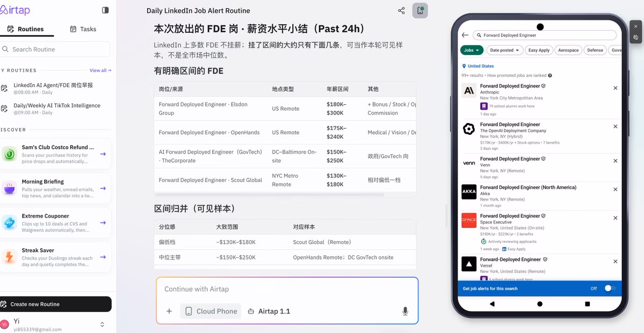Open the OpenAI Deployment Company logo
This screenshot has width=644, height=333.
point(468,129)
